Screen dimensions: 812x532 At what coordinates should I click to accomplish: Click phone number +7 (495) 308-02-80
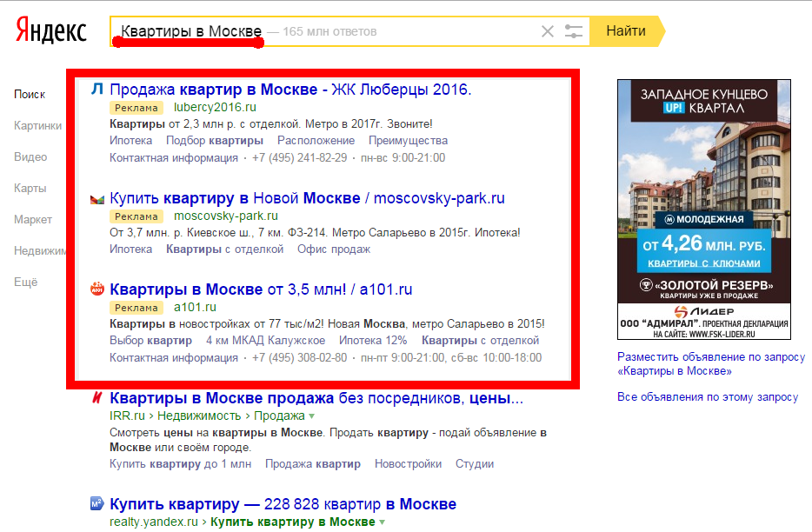299,357
